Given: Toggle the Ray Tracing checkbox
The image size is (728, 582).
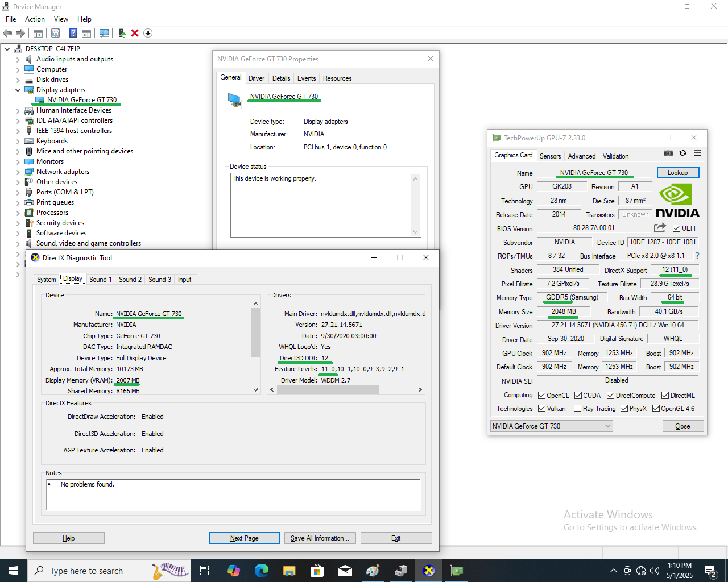Looking at the screenshot, I should tap(578, 409).
